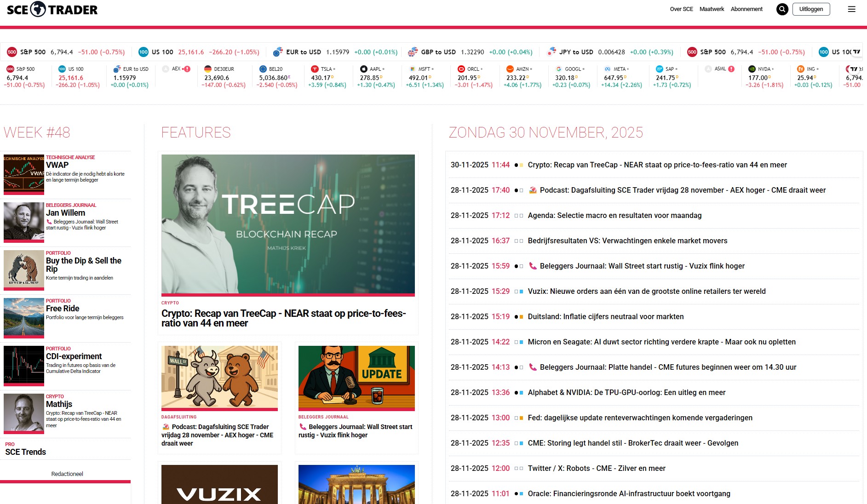
Task: Click the red warning badge beside ASML
Action: pyautogui.click(x=731, y=69)
